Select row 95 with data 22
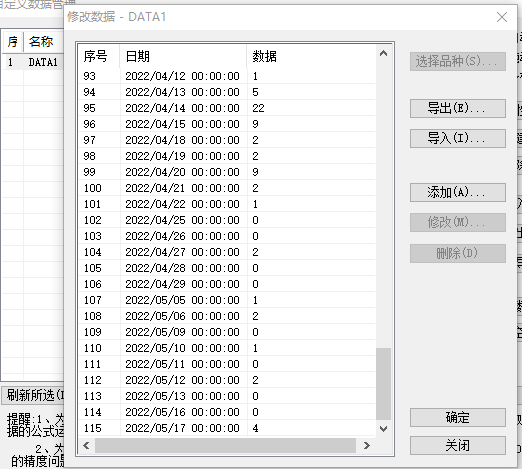 pyautogui.click(x=227, y=108)
